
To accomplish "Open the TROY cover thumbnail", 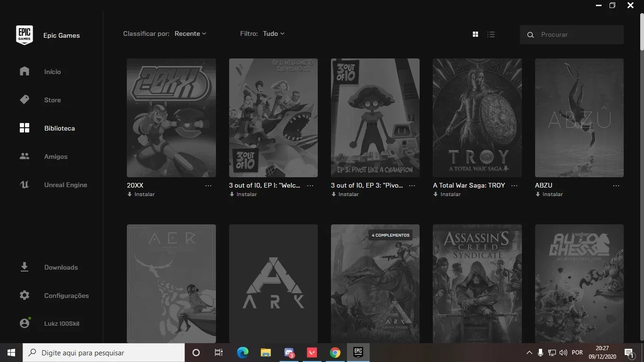I will point(477,118).
